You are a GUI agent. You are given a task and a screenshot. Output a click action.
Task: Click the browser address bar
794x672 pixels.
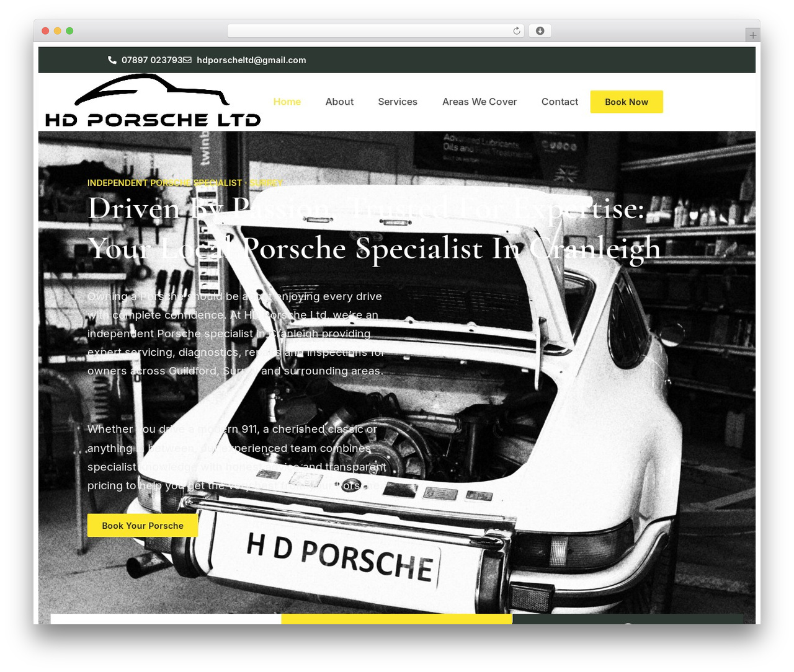376,31
